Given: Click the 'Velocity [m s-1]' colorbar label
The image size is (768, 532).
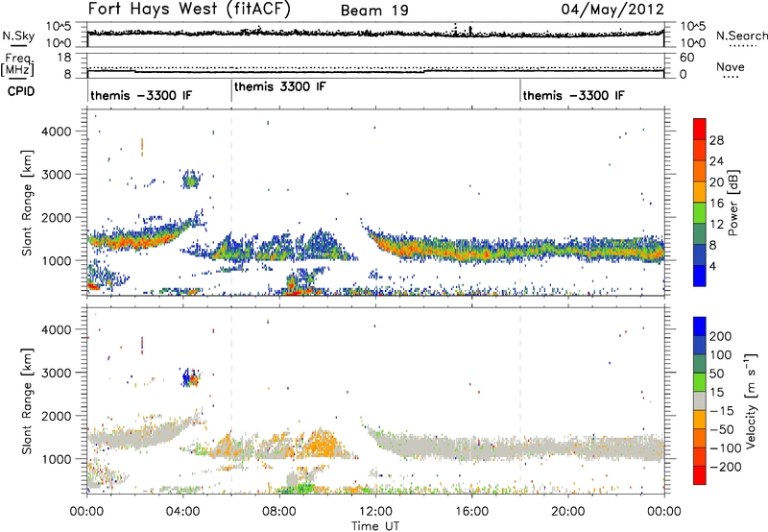Looking at the screenshot, I should [751, 400].
